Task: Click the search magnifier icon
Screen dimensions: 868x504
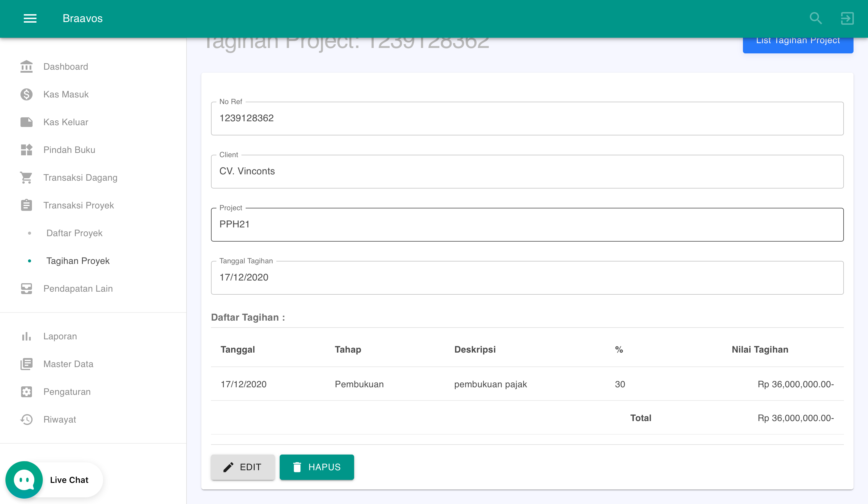Action: (x=816, y=18)
